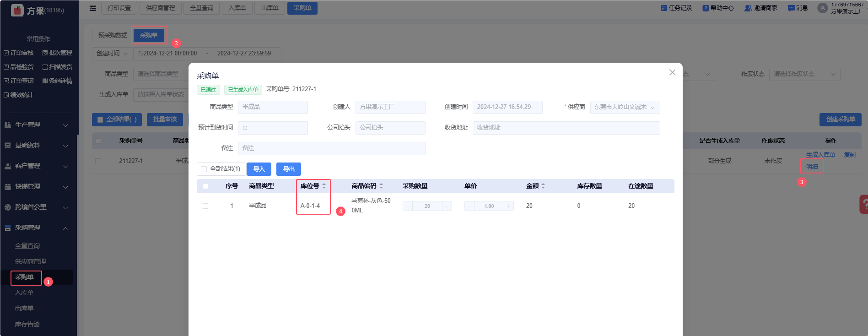Click the invite merchants icon
This screenshot has width=868, height=336.
pos(748,8)
